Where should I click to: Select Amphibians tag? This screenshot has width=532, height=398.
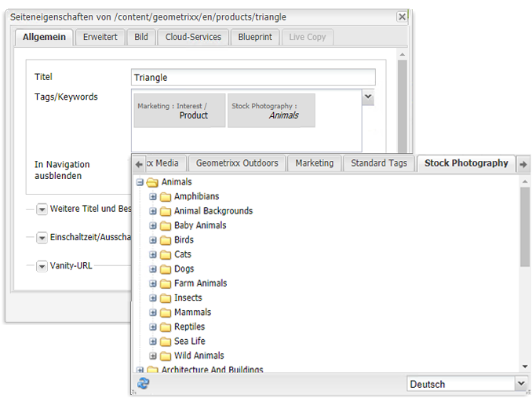(196, 197)
